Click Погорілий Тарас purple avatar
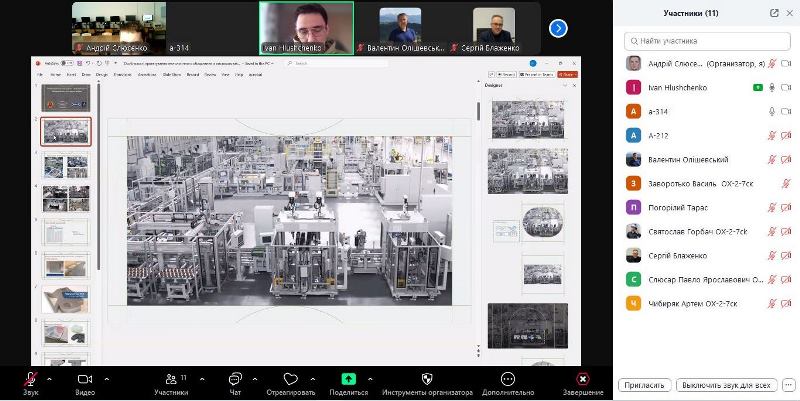 [633, 207]
